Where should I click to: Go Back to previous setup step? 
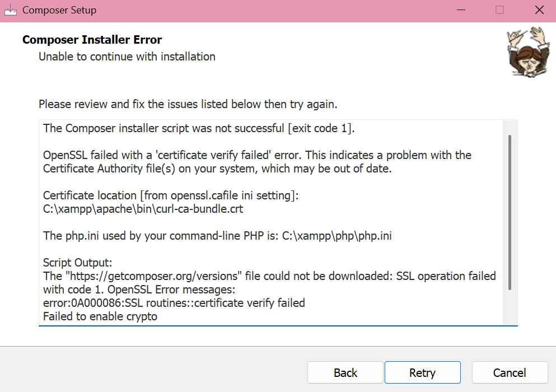(345, 372)
